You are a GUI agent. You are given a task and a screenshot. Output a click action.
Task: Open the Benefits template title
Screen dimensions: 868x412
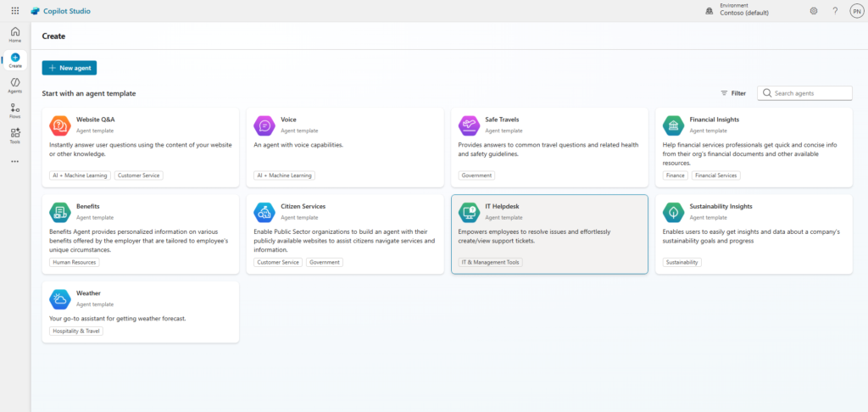point(88,206)
